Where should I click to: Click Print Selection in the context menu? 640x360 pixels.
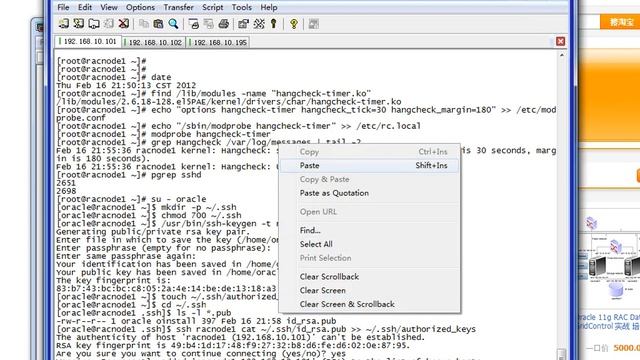[x=370, y=258]
